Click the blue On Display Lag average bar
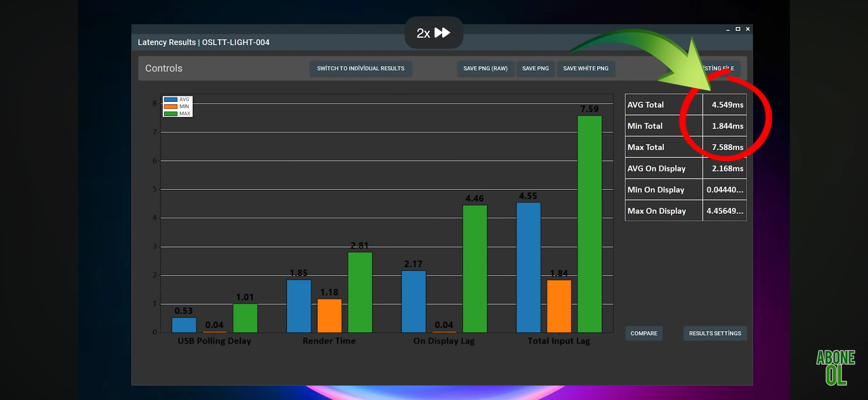 click(413, 301)
